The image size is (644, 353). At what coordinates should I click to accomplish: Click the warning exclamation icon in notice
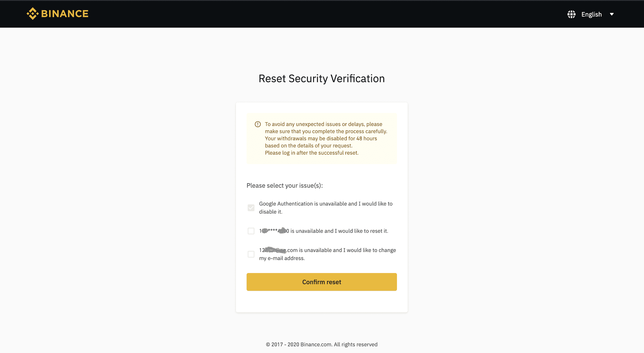pyautogui.click(x=258, y=124)
